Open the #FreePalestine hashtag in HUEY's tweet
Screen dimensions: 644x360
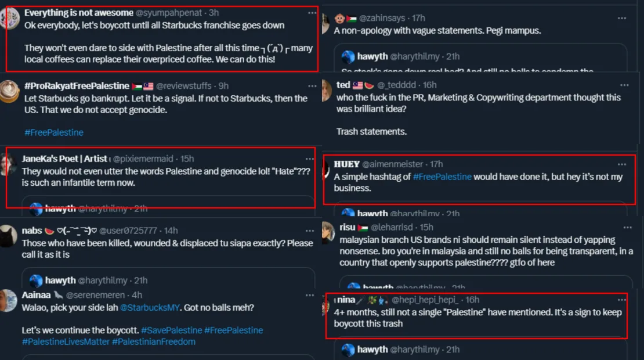pos(442,177)
